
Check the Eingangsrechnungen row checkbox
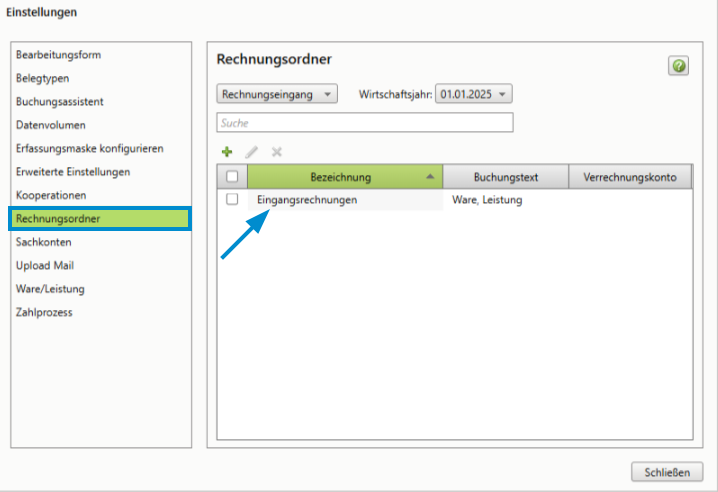click(x=232, y=200)
